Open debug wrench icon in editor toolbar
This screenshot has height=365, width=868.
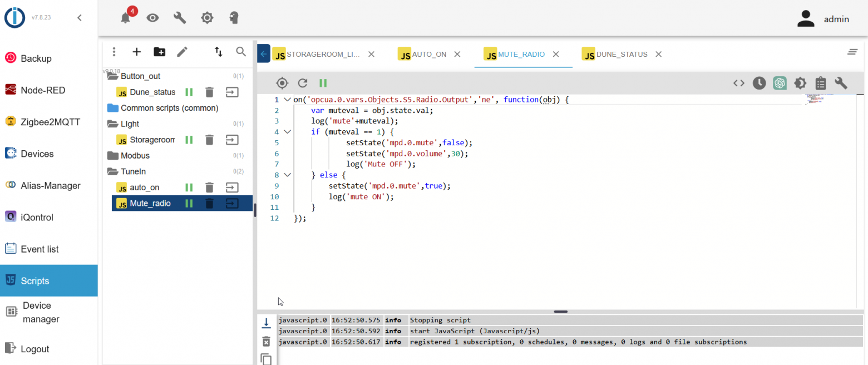tap(841, 83)
